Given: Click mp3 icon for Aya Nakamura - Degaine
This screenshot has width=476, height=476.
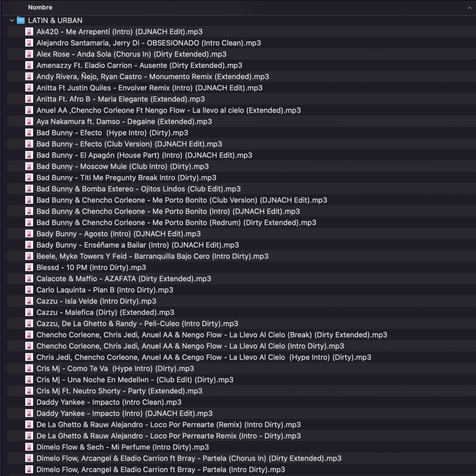Looking at the screenshot, I should pos(29,121).
